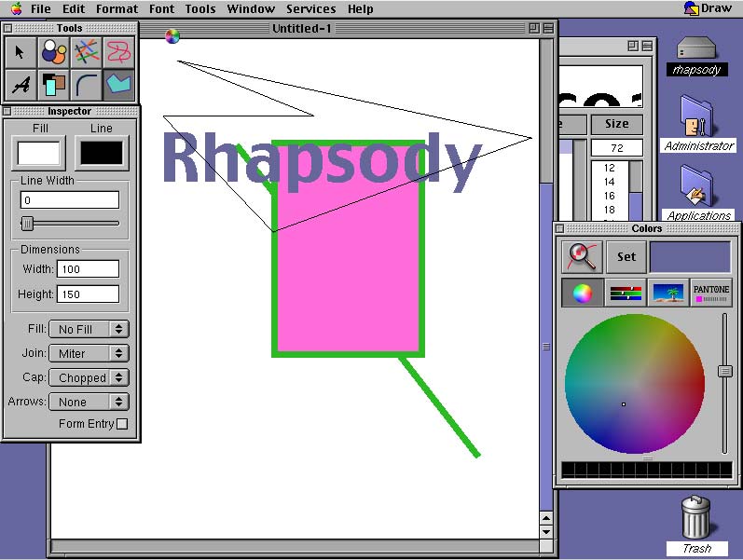Click the brightness slider in Colors panel
This screenshot has width=743, height=560.
(x=724, y=371)
